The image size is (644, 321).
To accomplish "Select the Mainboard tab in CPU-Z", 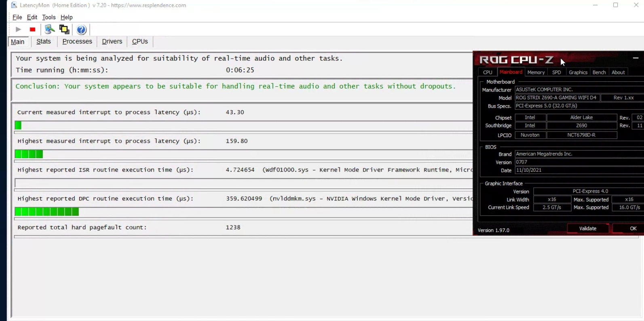I will [511, 72].
